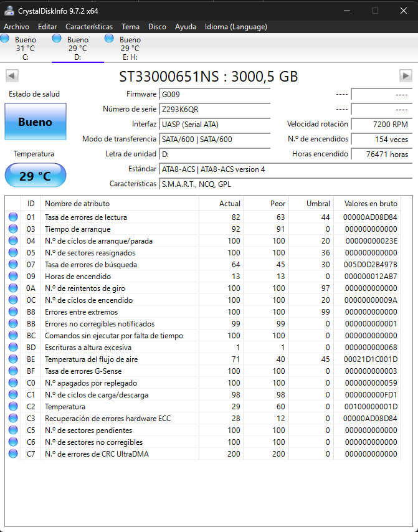Click status orb for N.º de sectores reasignados
This screenshot has height=532, width=418.
pos(13,252)
